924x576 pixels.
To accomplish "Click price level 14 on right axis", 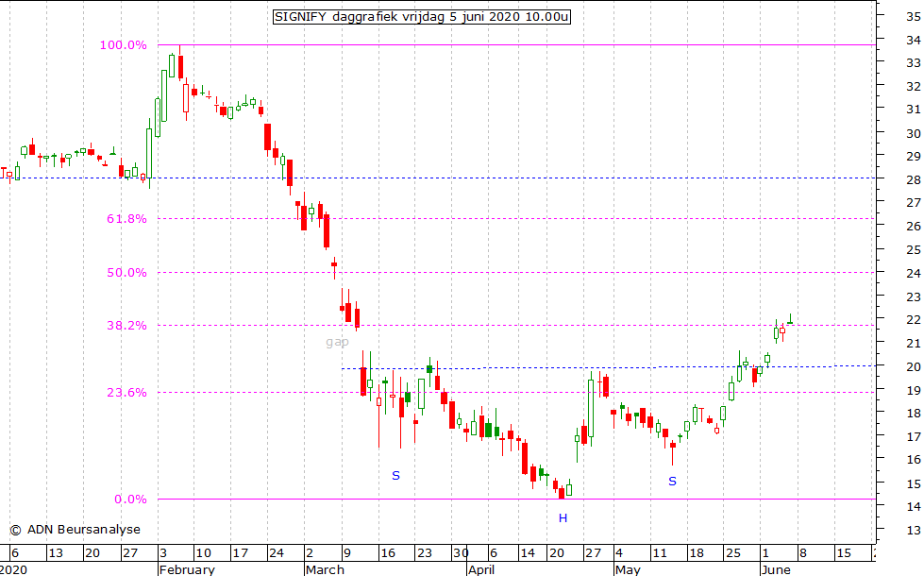I will click(914, 506).
